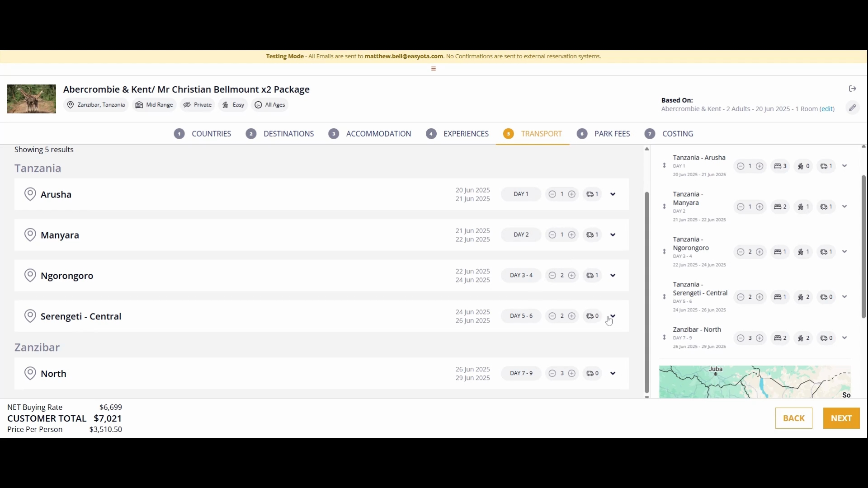This screenshot has width=868, height=488.
Task: Click the reorder arrows beside sidebar Zanzibar - North
Action: 665,337
